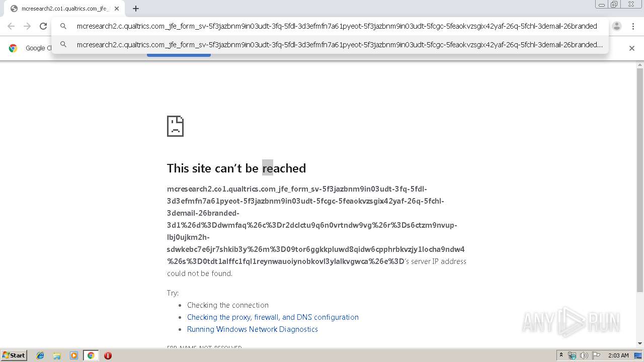
Task: Open the Chrome profile avatar icon
Action: [617, 26]
